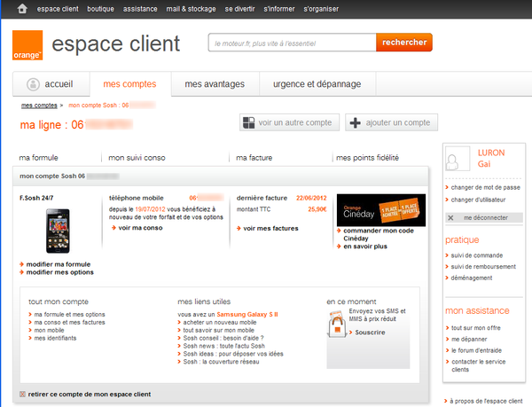Open mes identifiants link
The height and width of the screenshot is (407, 532).
55,338
